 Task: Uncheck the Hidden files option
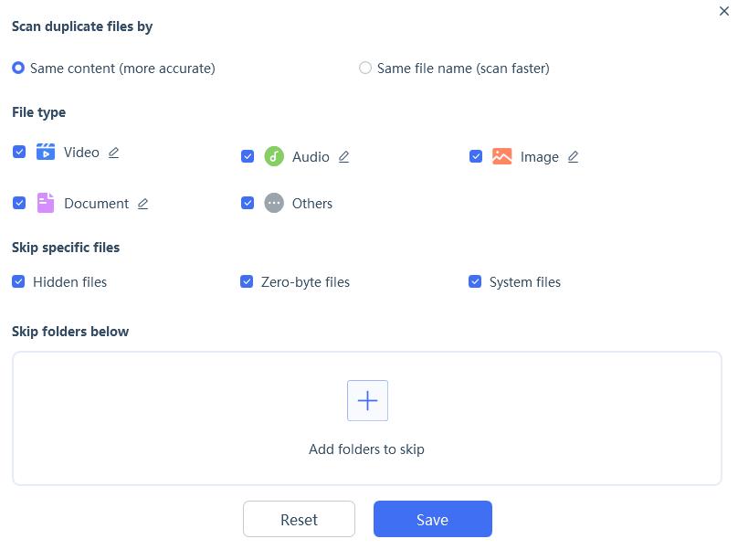(18, 282)
